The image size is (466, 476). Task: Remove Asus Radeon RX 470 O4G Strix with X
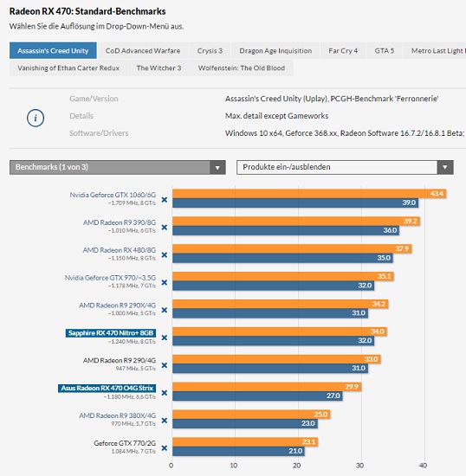pyautogui.click(x=165, y=393)
